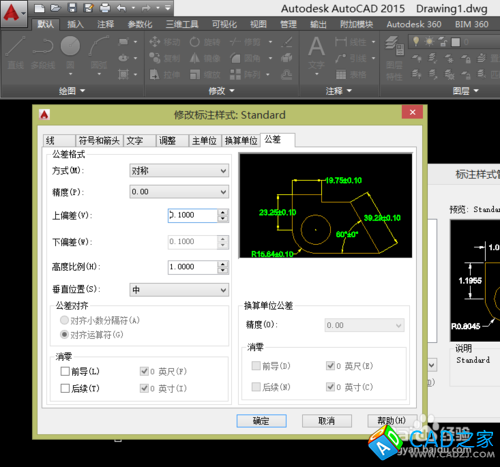Check the trailing (后续(T)) zero suppression box
The width and height of the screenshot is (500, 467).
click(x=65, y=388)
